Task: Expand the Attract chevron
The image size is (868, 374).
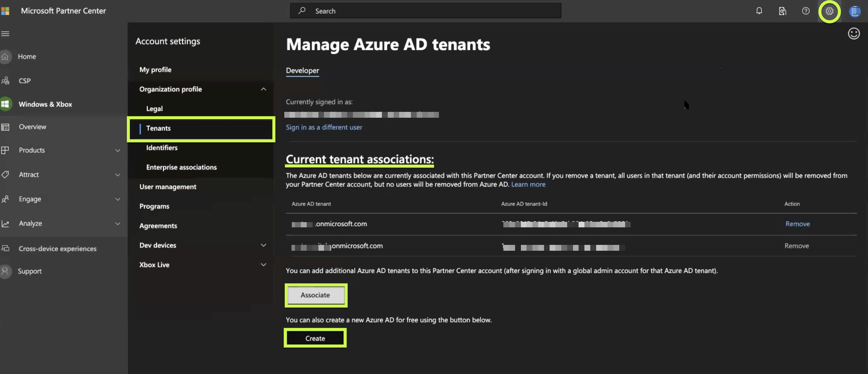Action: (x=118, y=175)
